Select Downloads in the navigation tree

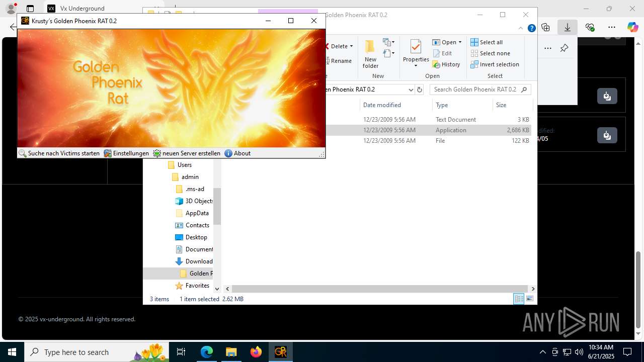point(194,261)
